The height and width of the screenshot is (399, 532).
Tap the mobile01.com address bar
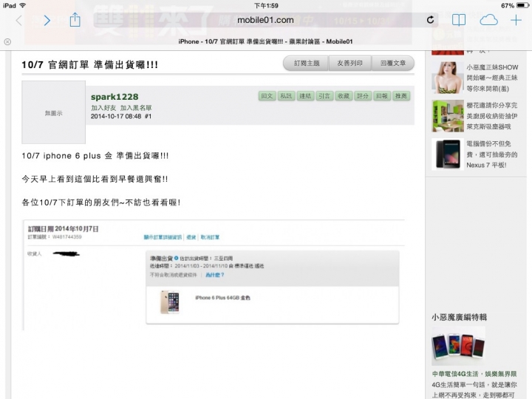click(x=266, y=20)
